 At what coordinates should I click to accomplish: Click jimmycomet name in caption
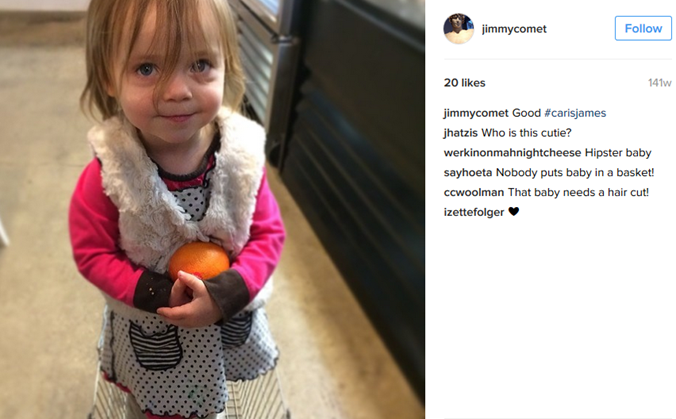pos(476,113)
